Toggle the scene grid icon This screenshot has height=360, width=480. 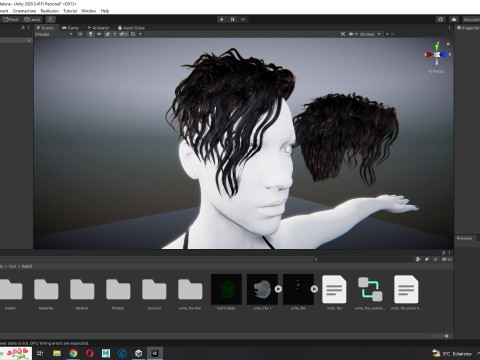click(133, 34)
